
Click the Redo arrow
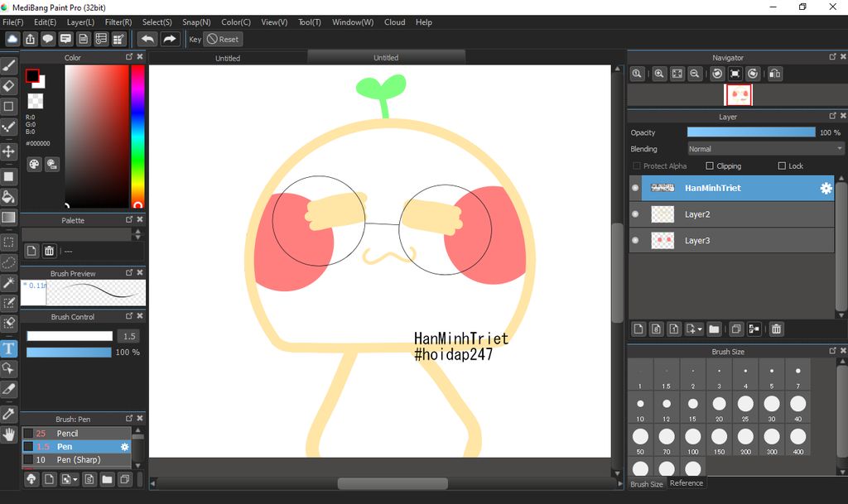point(169,39)
